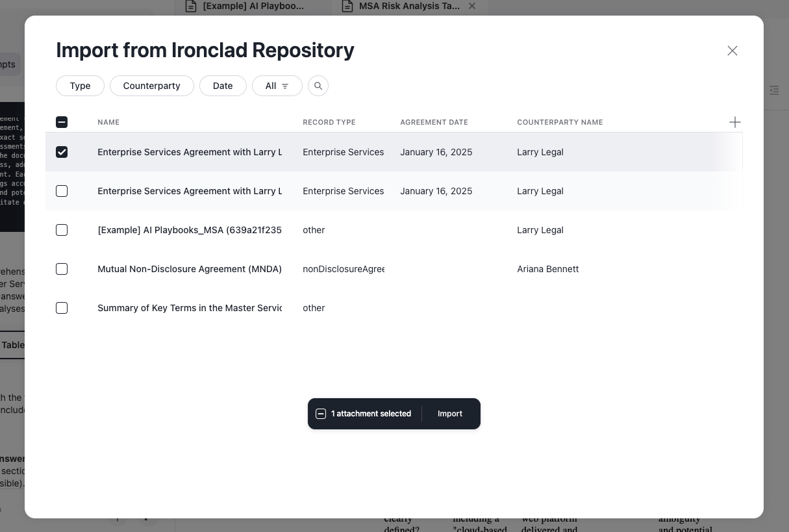This screenshot has height=532, width=789.
Task: Click the Ariana Bennett counterparty cell
Action: [548, 269]
